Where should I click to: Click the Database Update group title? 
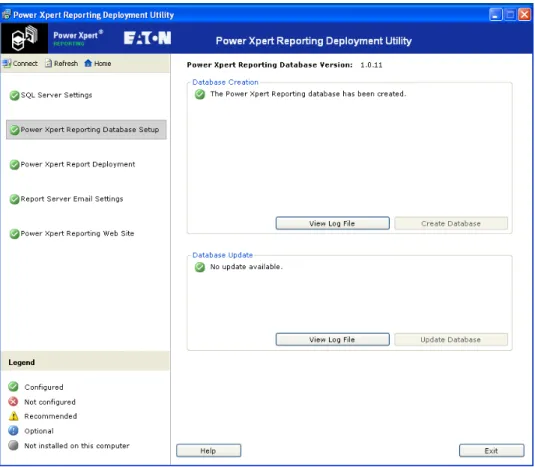[222, 255]
